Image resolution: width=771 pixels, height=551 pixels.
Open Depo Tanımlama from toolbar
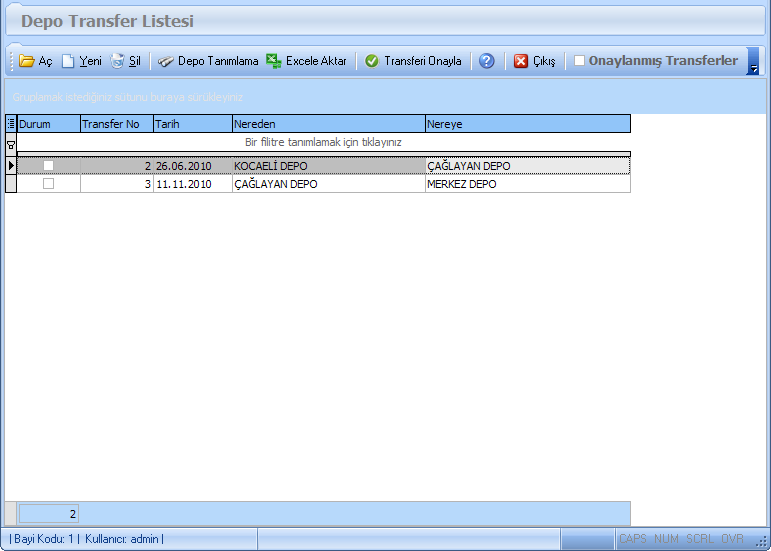(x=208, y=61)
